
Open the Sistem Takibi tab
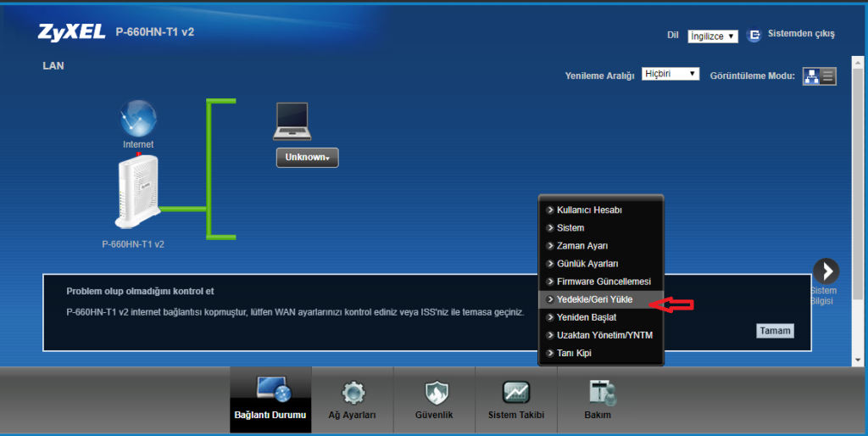click(516, 400)
